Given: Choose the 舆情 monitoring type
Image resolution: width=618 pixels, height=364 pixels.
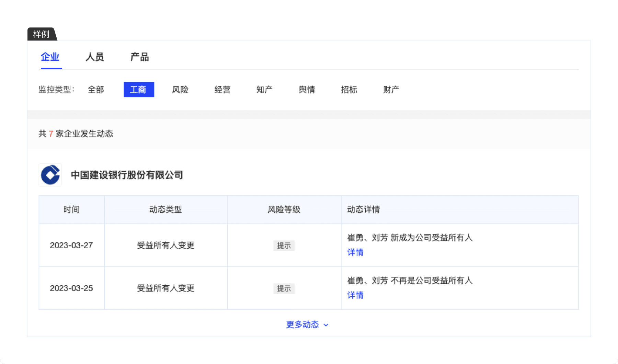Looking at the screenshot, I should click(307, 90).
